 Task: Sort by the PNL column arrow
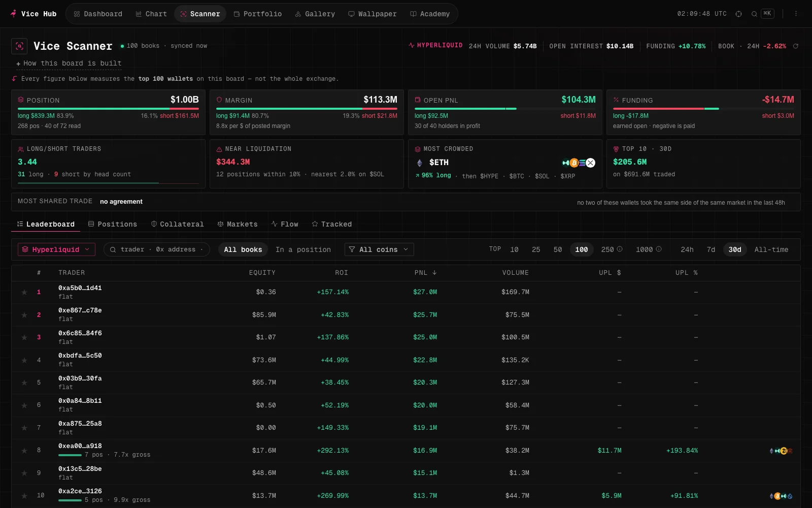coord(434,273)
